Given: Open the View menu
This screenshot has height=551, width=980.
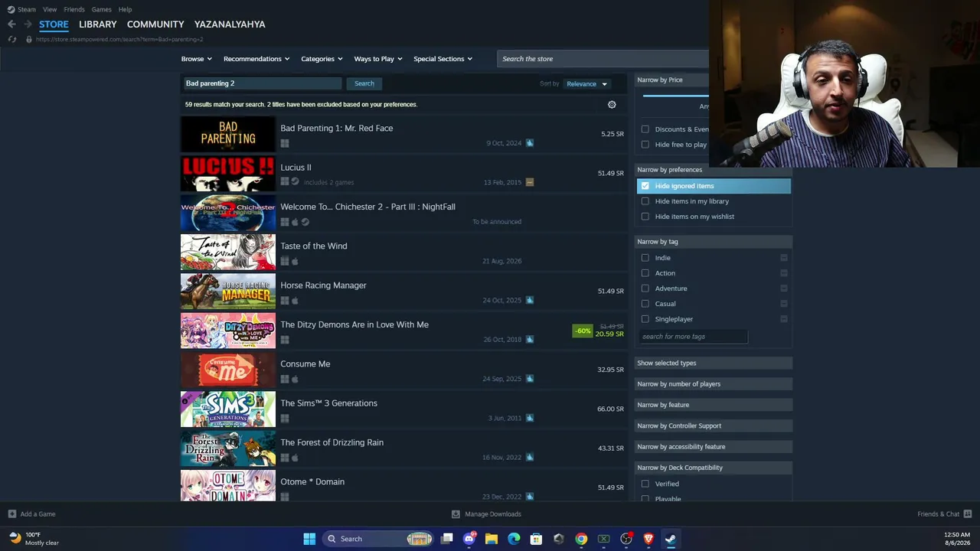Looking at the screenshot, I should coord(50,9).
